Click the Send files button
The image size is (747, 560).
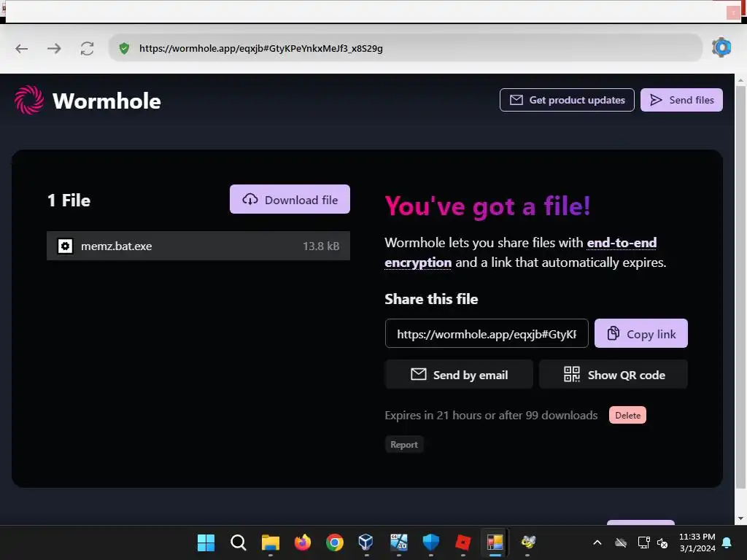tap(681, 100)
